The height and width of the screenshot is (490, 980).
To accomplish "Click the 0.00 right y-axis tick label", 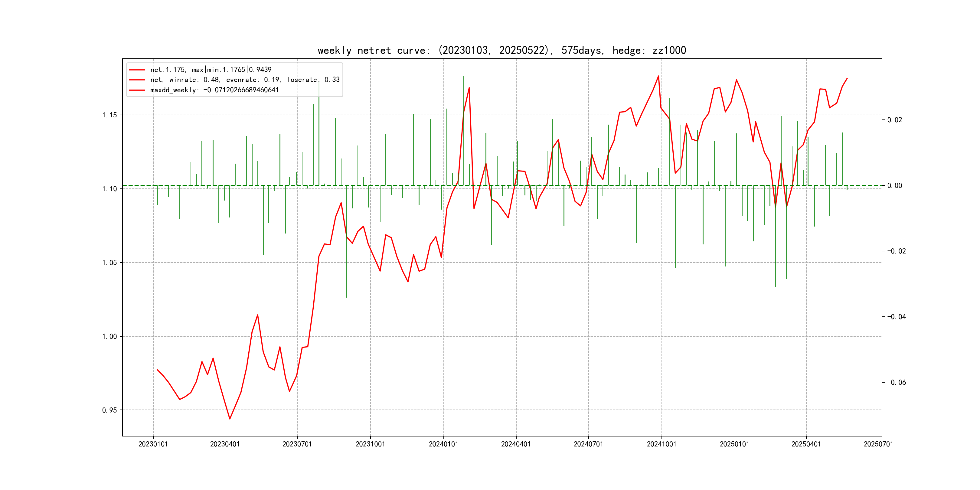I will tap(894, 186).
